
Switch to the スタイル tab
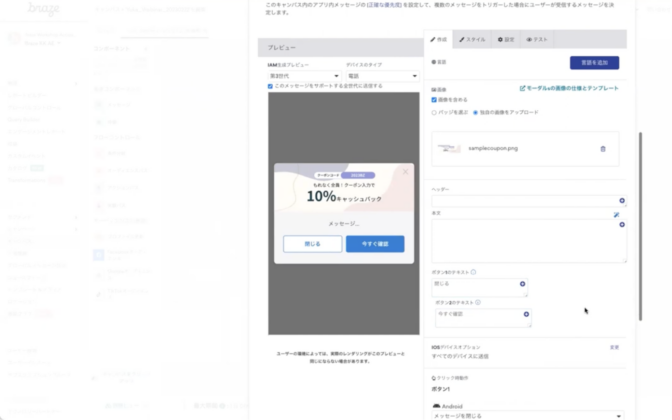click(x=471, y=39)
